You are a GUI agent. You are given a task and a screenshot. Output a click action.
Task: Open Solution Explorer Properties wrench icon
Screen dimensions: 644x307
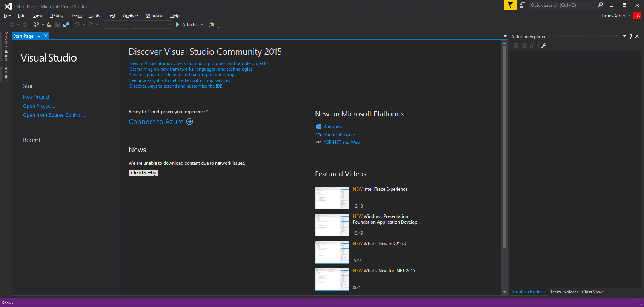click(544, 45)
